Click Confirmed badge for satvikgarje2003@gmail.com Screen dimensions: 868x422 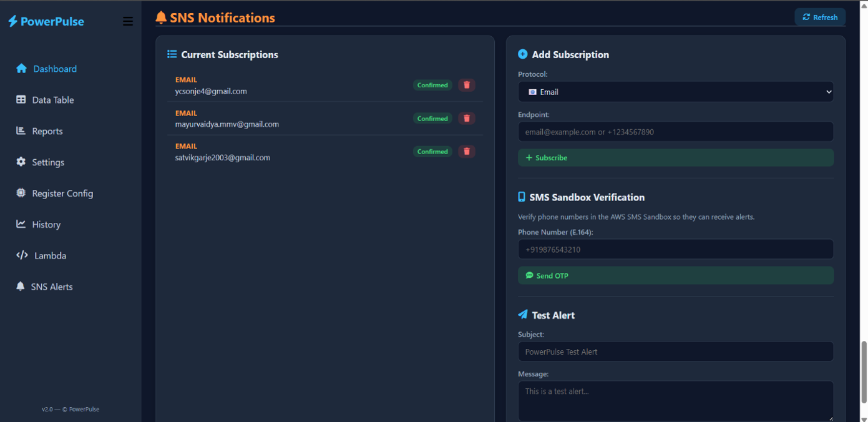click(432, 152)
